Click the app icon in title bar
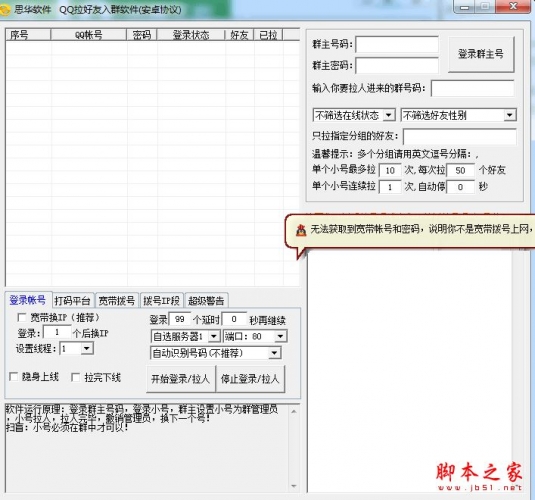The height and width of the screenshot is (500, 535). point(5,10)
